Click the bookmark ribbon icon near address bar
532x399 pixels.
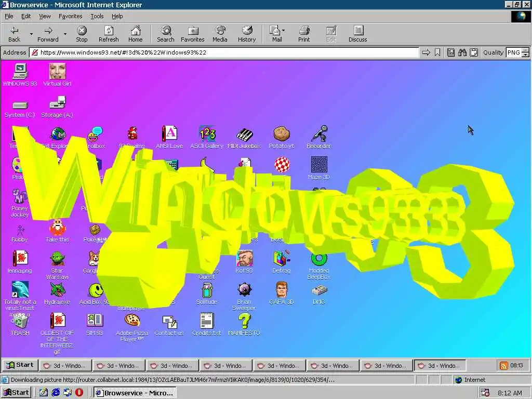437,52
